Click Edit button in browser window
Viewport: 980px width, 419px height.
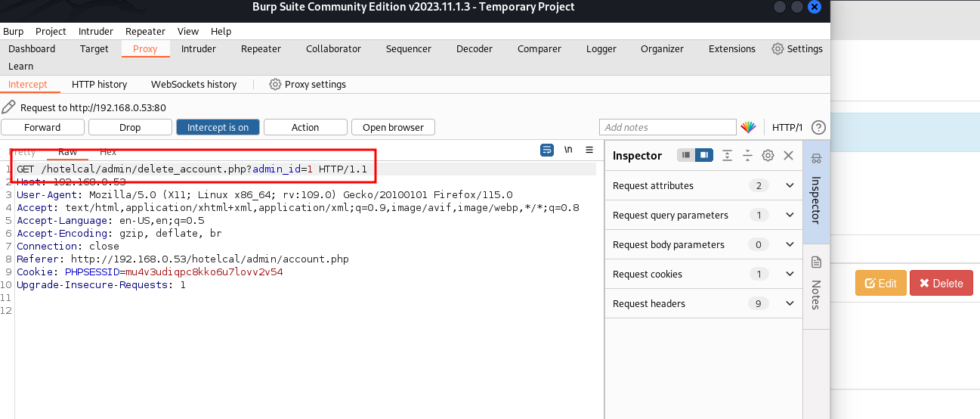tap(880, 284)
